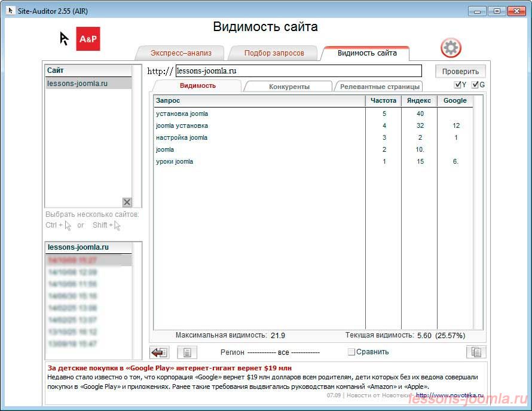Sort by the Частота column header

383,101
